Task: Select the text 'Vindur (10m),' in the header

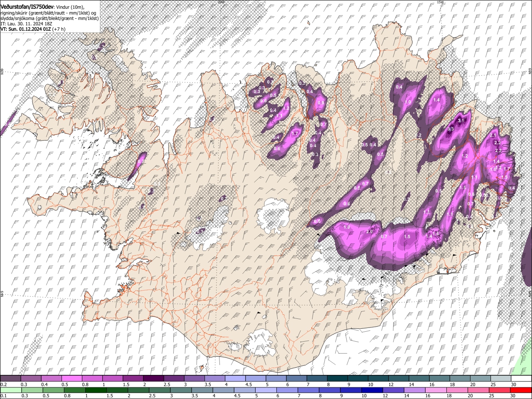Action: point(70,7)
